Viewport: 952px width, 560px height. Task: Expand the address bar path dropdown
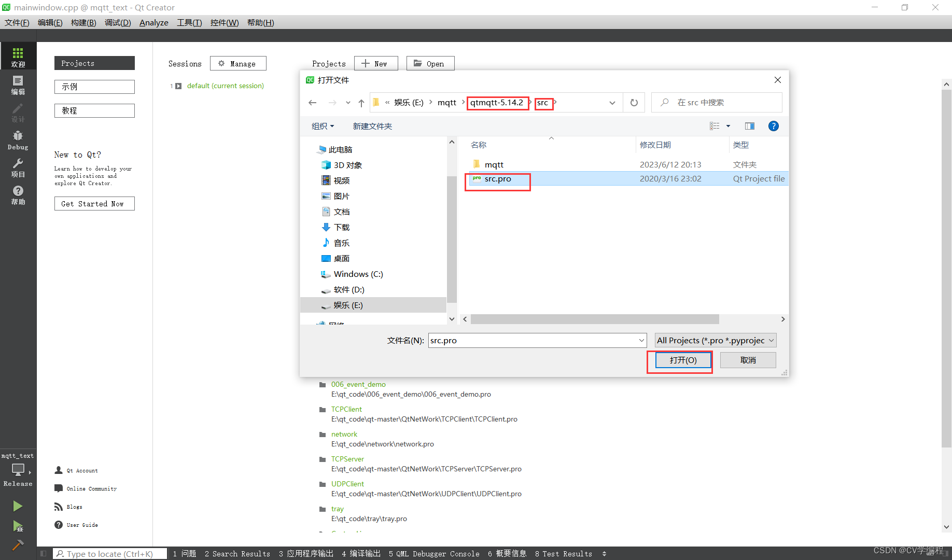click(x=612, y=103)
